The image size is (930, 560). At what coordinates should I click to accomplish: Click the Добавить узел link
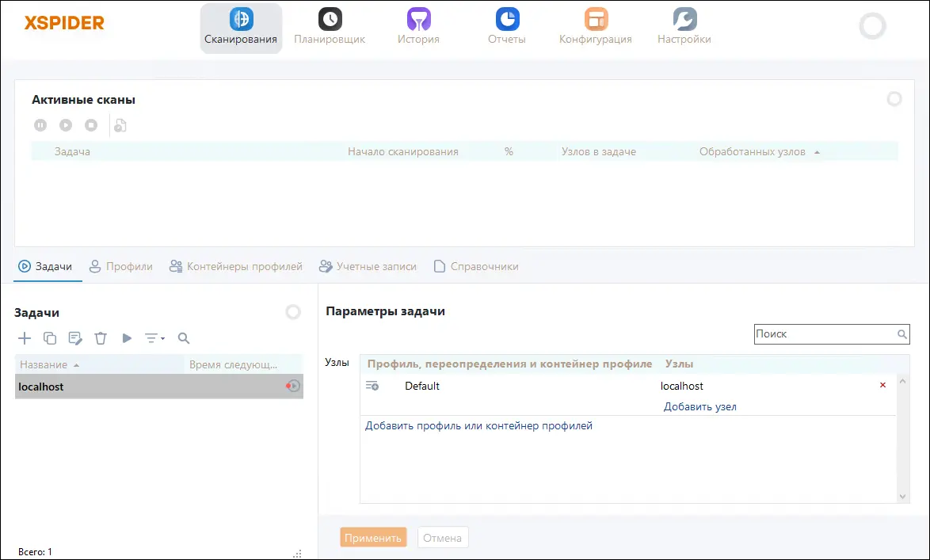pos(699,407)
